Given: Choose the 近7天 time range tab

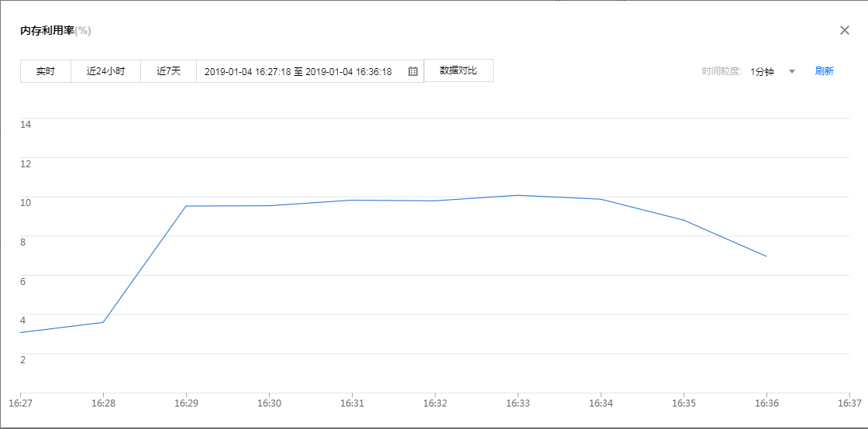Looking at the screenshot, I should pyautogui.click(x=168, y=71).
